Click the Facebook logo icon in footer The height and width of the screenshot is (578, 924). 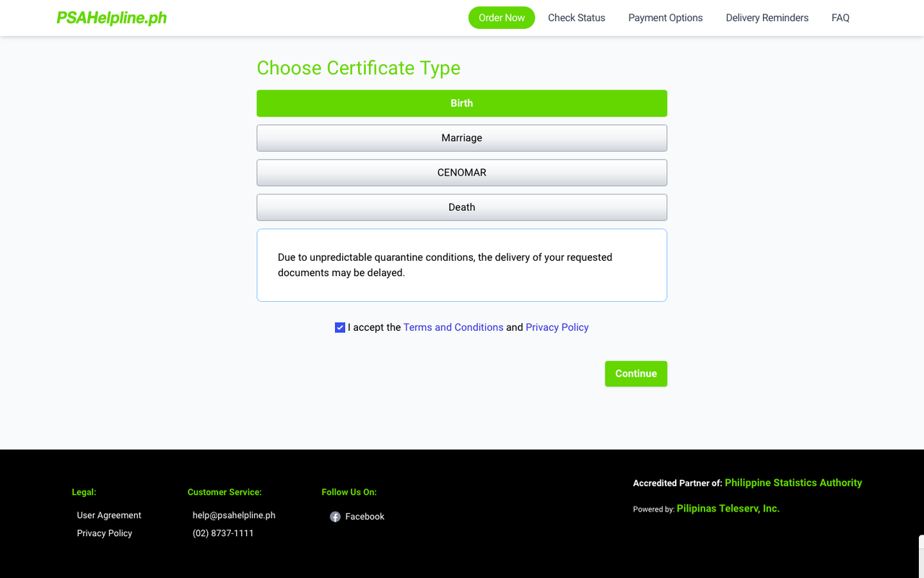335,517
